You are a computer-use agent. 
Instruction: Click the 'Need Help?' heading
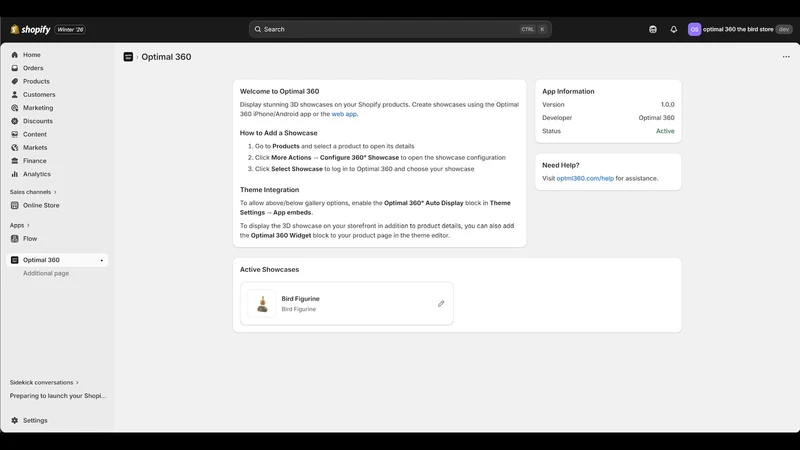(x=561, y=165)
